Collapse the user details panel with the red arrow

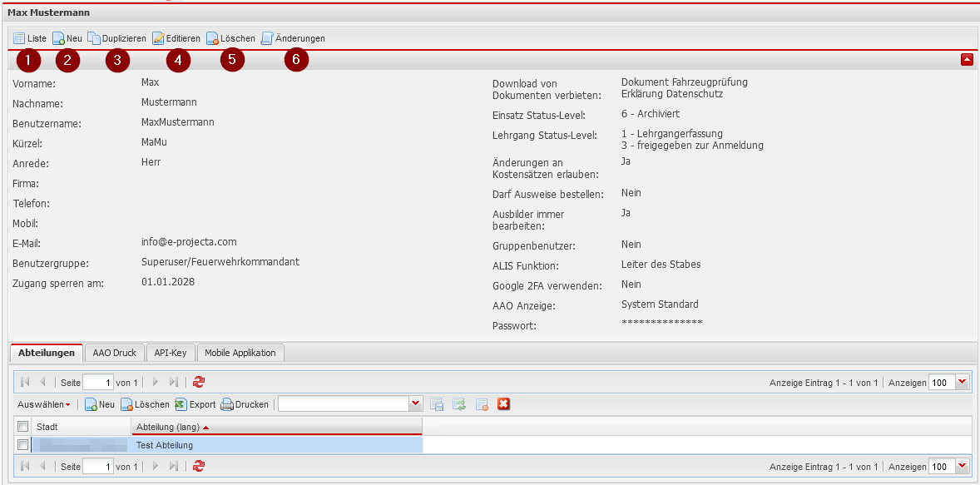point(966,59)
